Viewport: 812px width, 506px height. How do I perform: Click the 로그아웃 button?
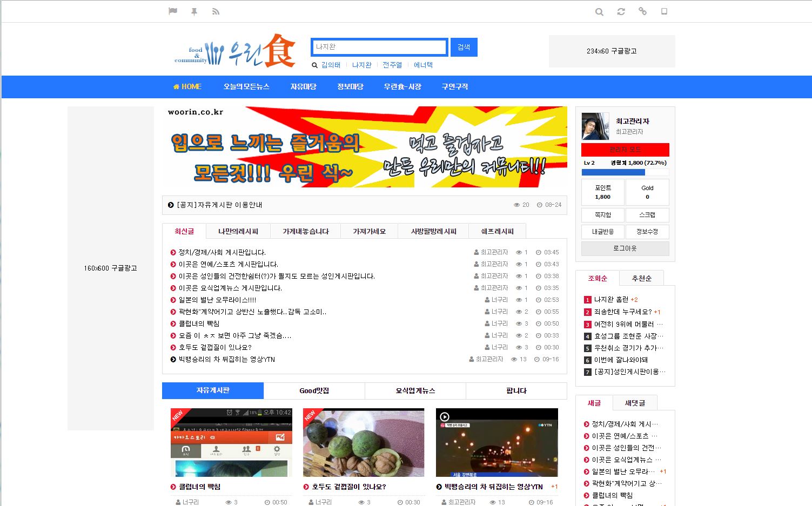point(625,248)
